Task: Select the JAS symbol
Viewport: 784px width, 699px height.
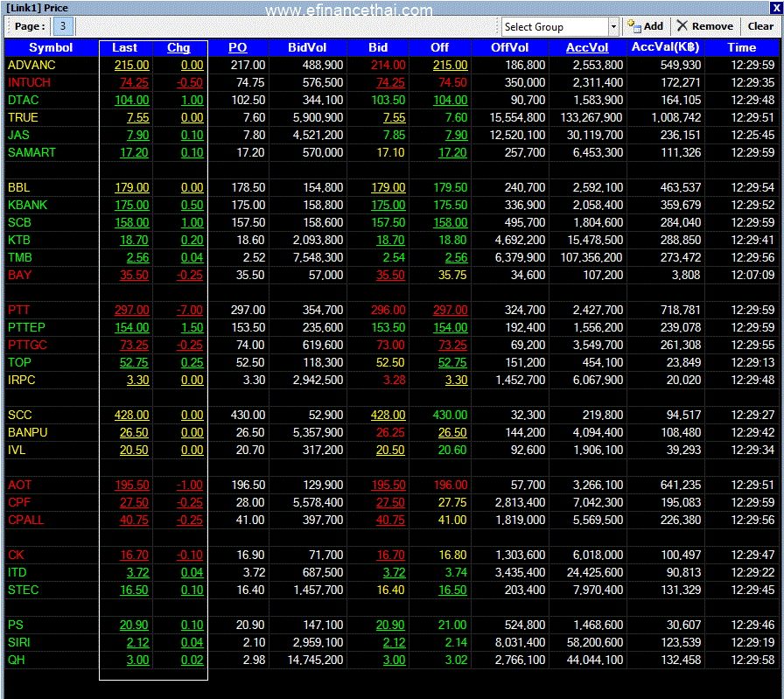Action: pos(18,135)
